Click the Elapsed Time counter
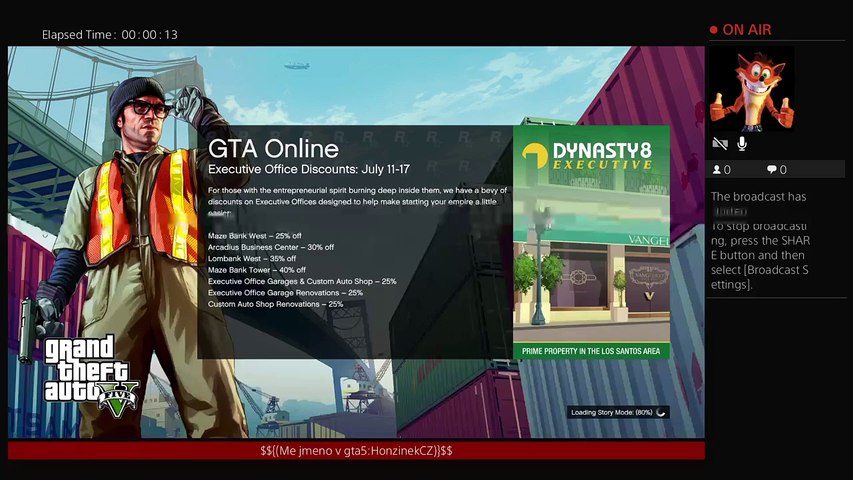The height and width of the screenshot is (480, 853). (110, 35)
